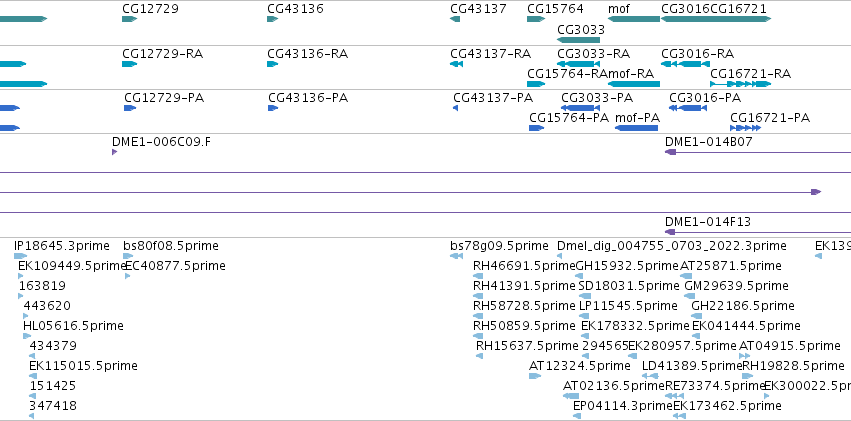Click the EP04114.3prime EST

tap(577, 416)
